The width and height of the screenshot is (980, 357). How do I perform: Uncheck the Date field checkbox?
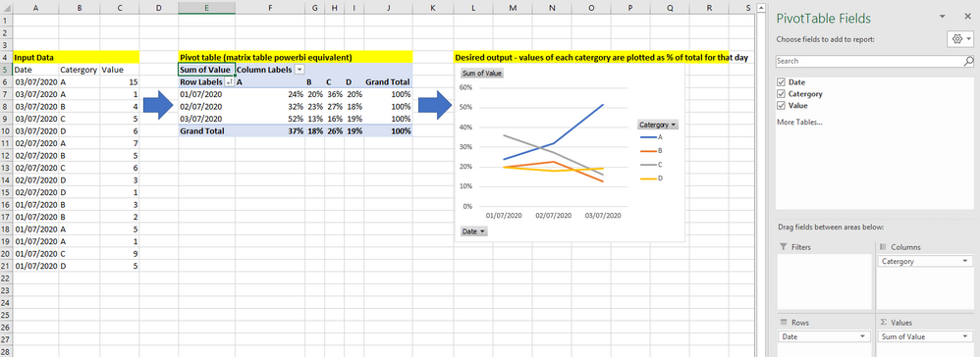coord(780,82)
